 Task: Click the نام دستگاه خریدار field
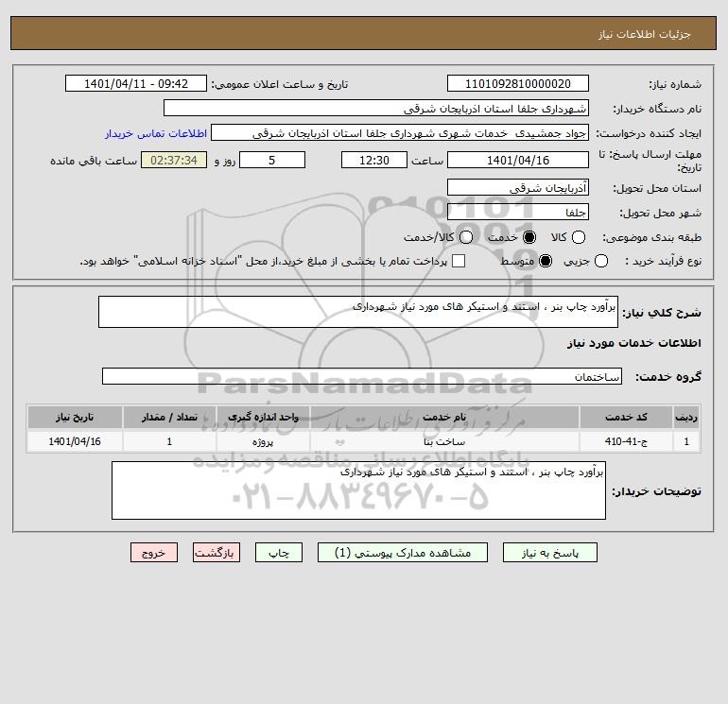click(x=376, y=108)
